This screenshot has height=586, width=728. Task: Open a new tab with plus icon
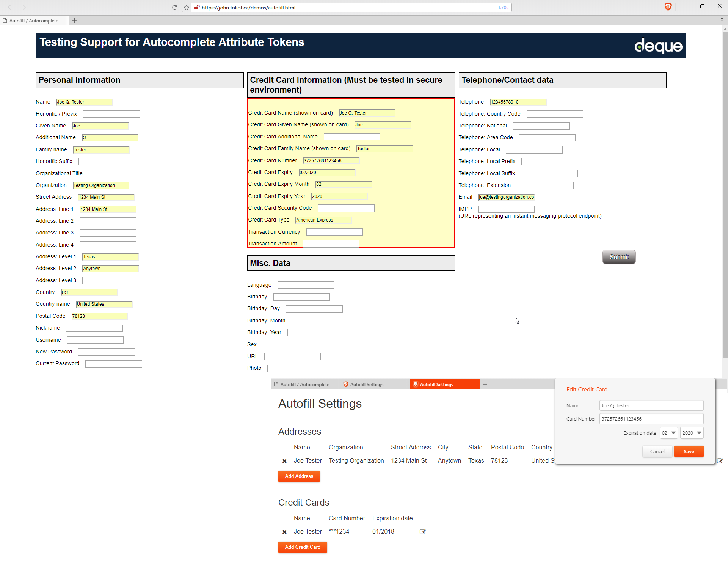click(x=74, y=20)
